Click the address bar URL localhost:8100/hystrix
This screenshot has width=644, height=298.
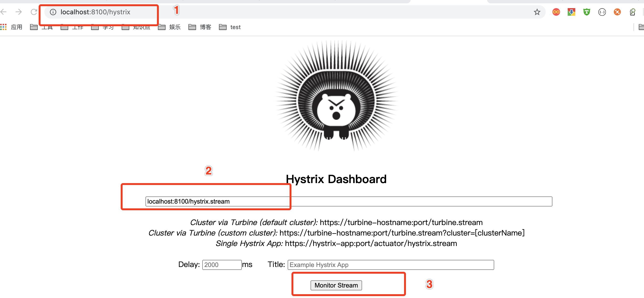tap(95, 12)
